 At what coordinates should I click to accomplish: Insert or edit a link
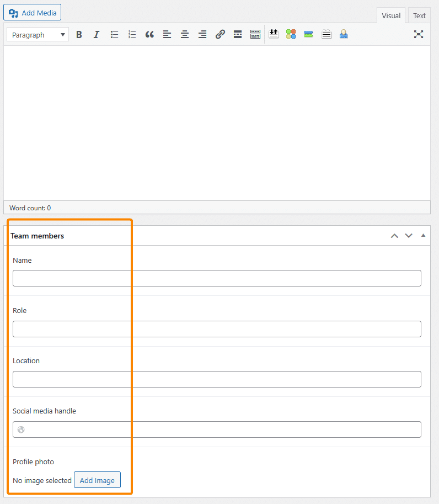220,34
